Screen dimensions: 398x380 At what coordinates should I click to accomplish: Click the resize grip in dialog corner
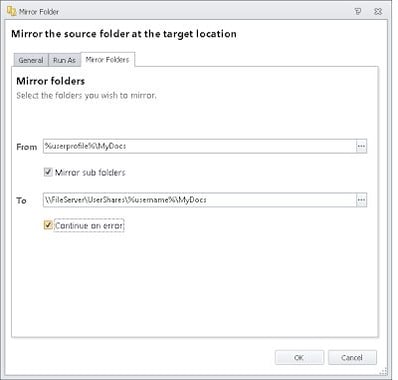pos(384,371)
